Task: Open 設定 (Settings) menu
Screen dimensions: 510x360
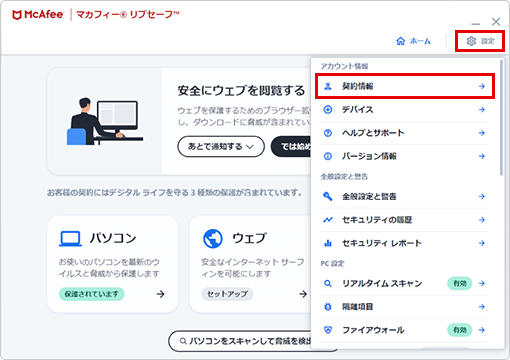Action: [x=480, y=41]
